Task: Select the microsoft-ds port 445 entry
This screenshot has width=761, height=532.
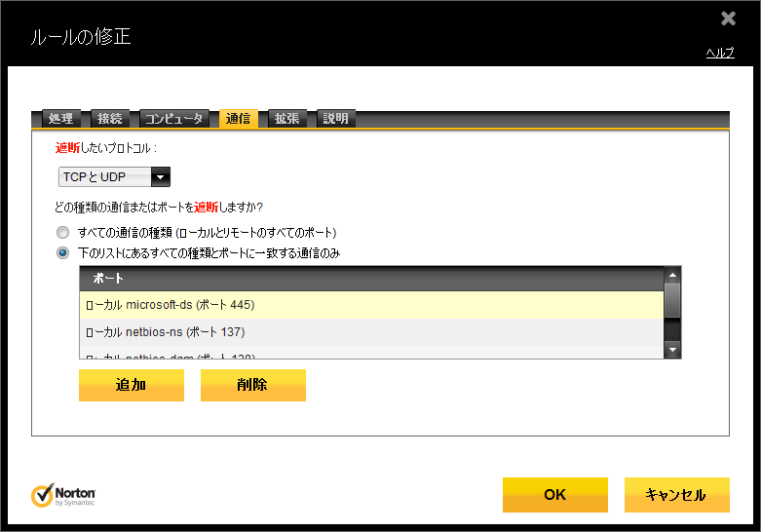Action: (370, 305)
